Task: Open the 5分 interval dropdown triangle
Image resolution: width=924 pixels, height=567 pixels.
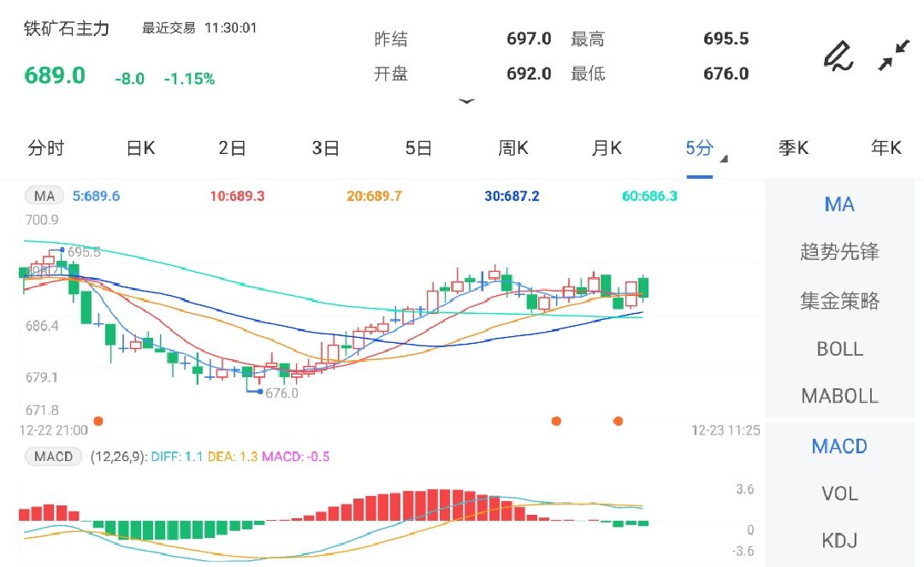Action: point(725,158)
